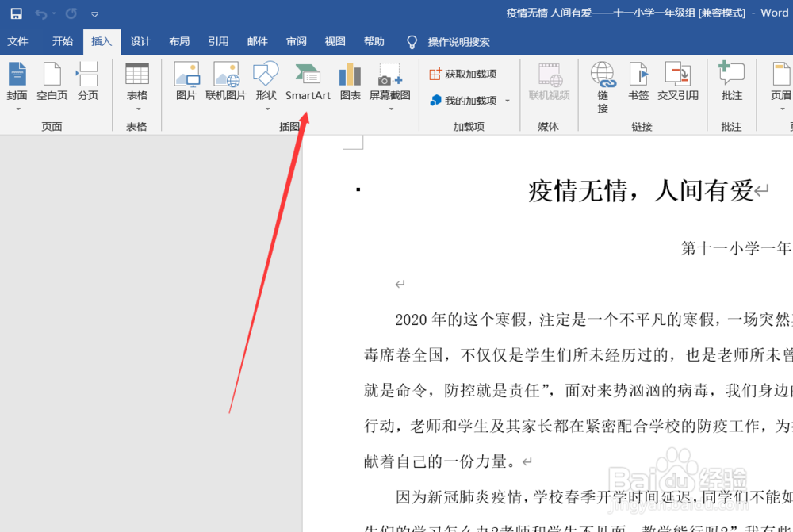793x532 pixels.
Task: Insert a cover page with 封面
Action: [x=17, y=81]
